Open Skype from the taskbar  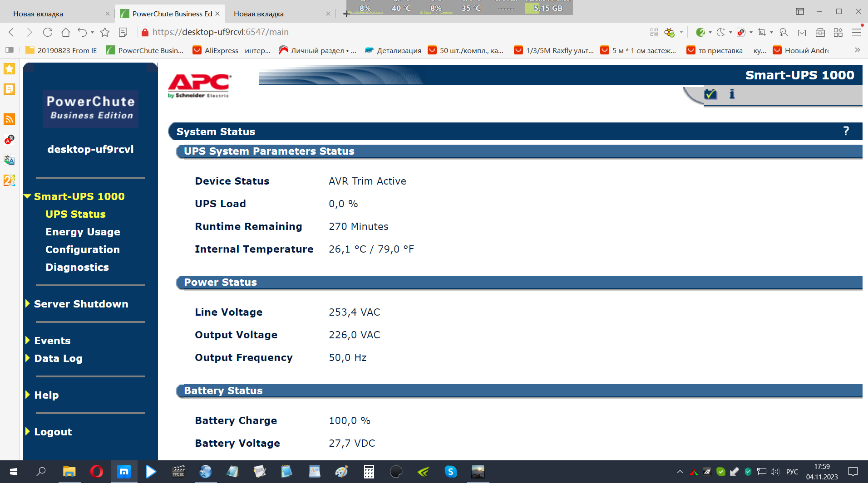coord(450,472)
